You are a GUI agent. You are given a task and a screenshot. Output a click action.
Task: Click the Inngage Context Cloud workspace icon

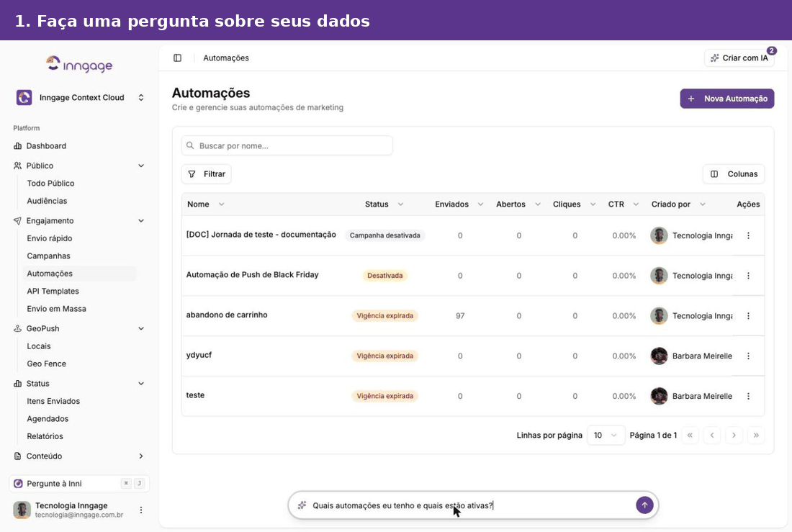pos(24,97)
